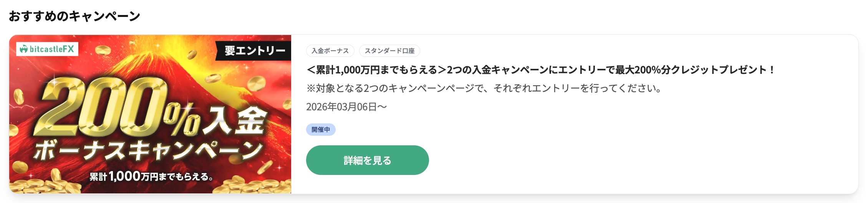
Task: Click the bitcastleFX logo on banner
Action: tap(47, 49)
